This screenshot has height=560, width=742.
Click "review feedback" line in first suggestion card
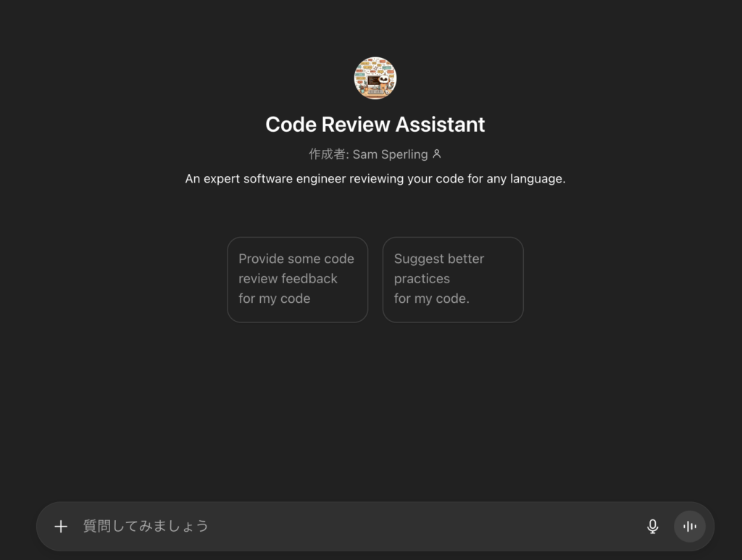point(288,279)
